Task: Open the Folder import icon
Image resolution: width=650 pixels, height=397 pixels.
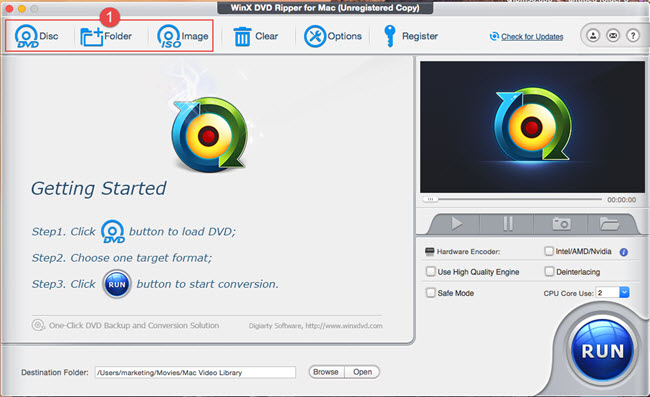Action: click(x=91, y=37)
